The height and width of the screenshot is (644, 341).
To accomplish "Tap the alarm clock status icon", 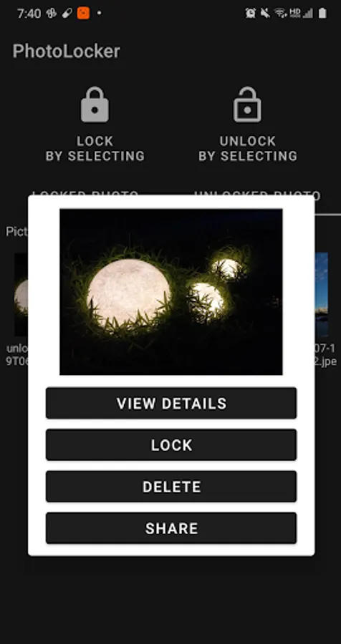I will pyautogui.click(x=251, y=13).
